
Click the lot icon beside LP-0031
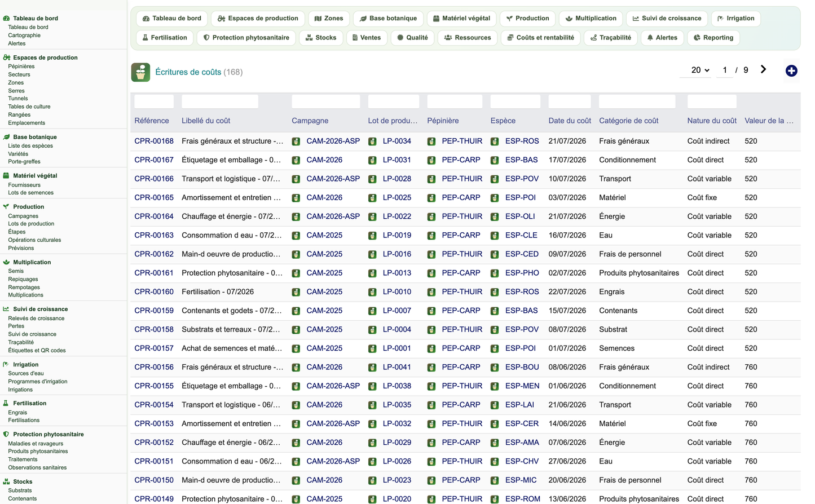click(x=372, y=160)
